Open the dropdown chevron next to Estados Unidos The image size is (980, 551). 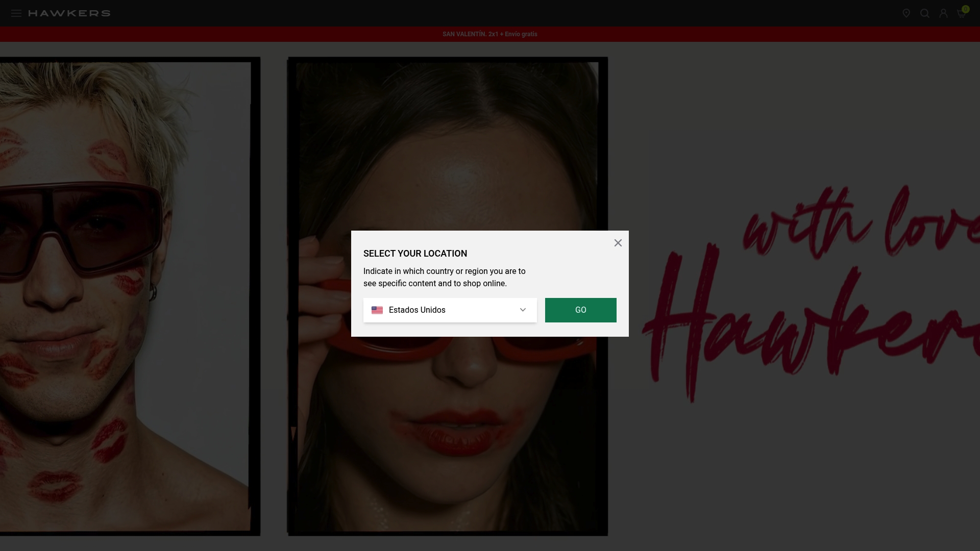coord(523,310)
